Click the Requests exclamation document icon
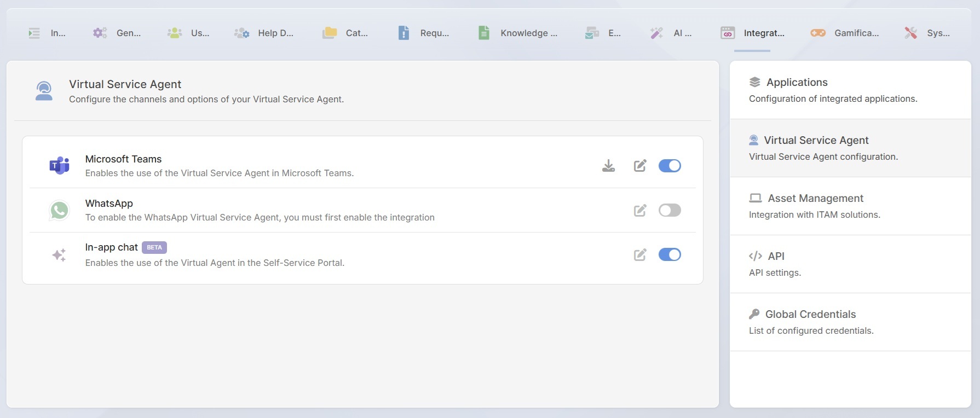980x418 pixels. [x=403, y=33]
